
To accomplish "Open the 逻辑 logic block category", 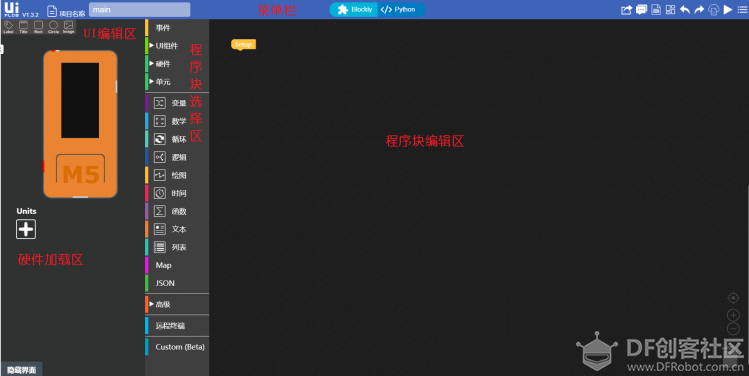I will 177,157.
